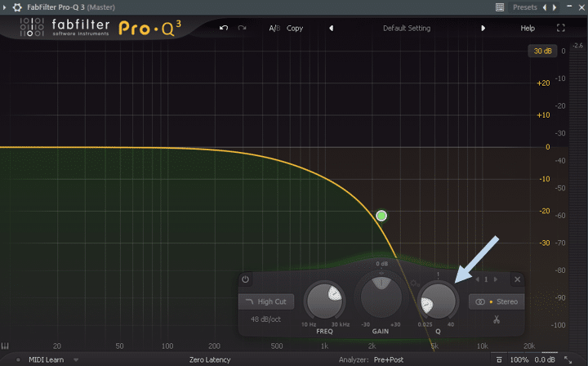Screen dimensions: 588x366
Task: Open the Pre+Post analyzer settings
Action: click(389, 359)
